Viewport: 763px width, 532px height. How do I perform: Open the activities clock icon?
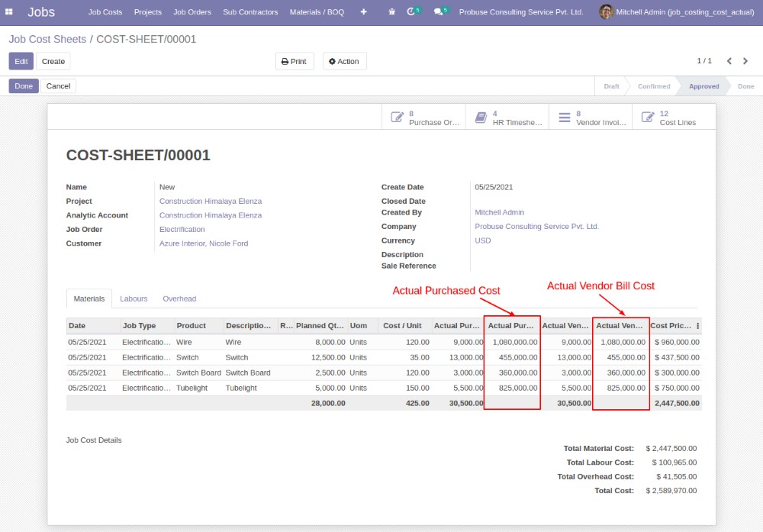[411, 12]
